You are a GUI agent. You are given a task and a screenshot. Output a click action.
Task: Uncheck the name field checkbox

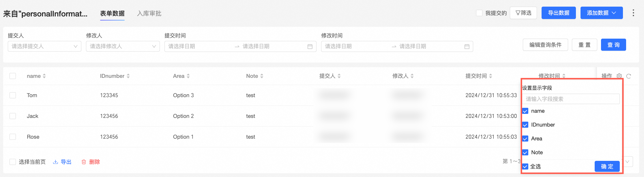tap(525, 111)
